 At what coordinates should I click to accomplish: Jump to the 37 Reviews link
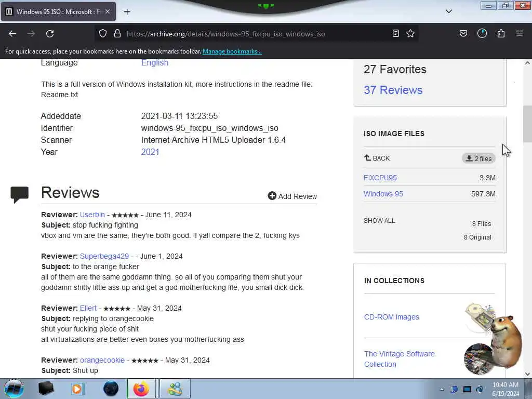393,90
